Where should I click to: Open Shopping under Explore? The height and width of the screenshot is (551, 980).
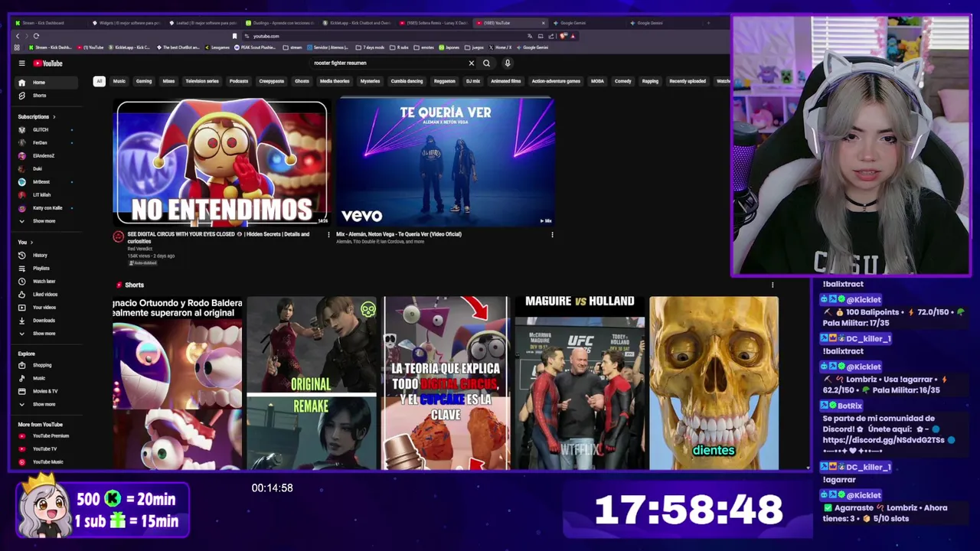coord(47,365)
